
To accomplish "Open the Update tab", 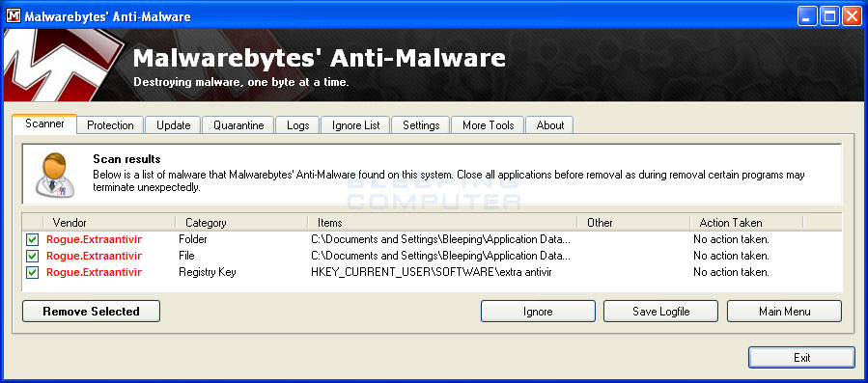I will point(173,125).
